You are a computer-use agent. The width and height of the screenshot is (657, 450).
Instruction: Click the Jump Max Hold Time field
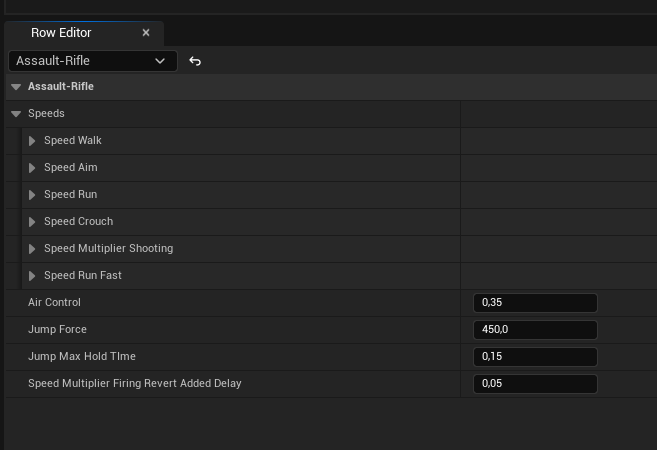point(534,357)
